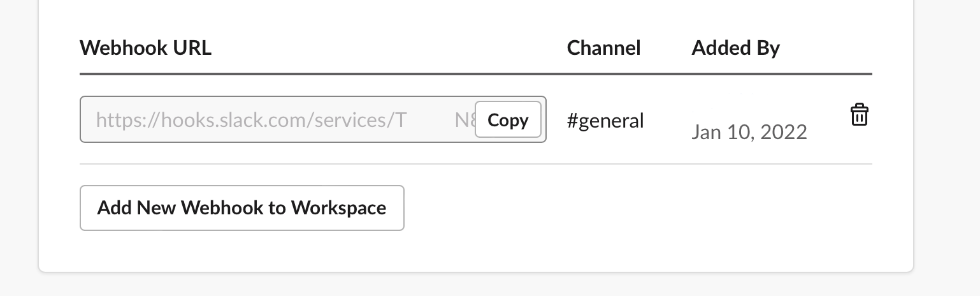Click the Channel column header
The width and height of the screenshot is (980, 296).
(603, 48)
